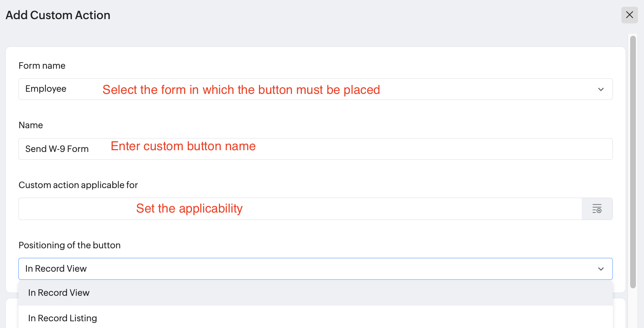Focus the Name field with Send W-9 Form
Viewport: 644px width, 328px height.
coord(354,149)
